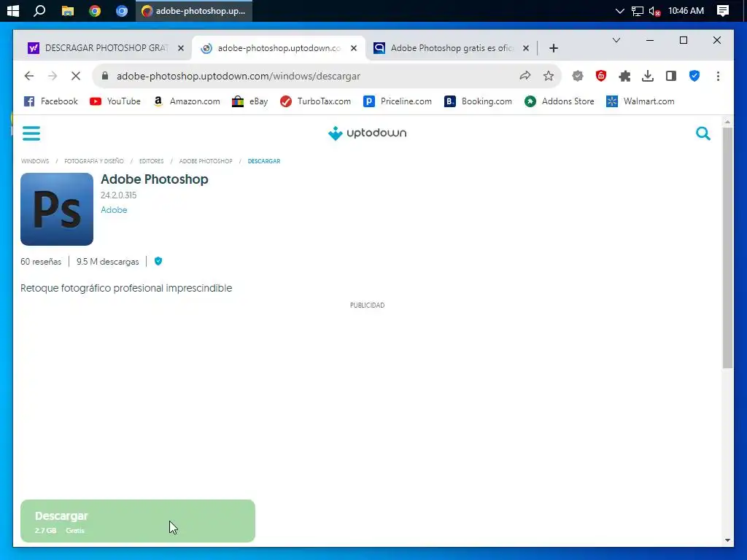Open the Extensions puzzle piece menu
The width and height of the screenshot is (747, 560).
coord(624,76)
